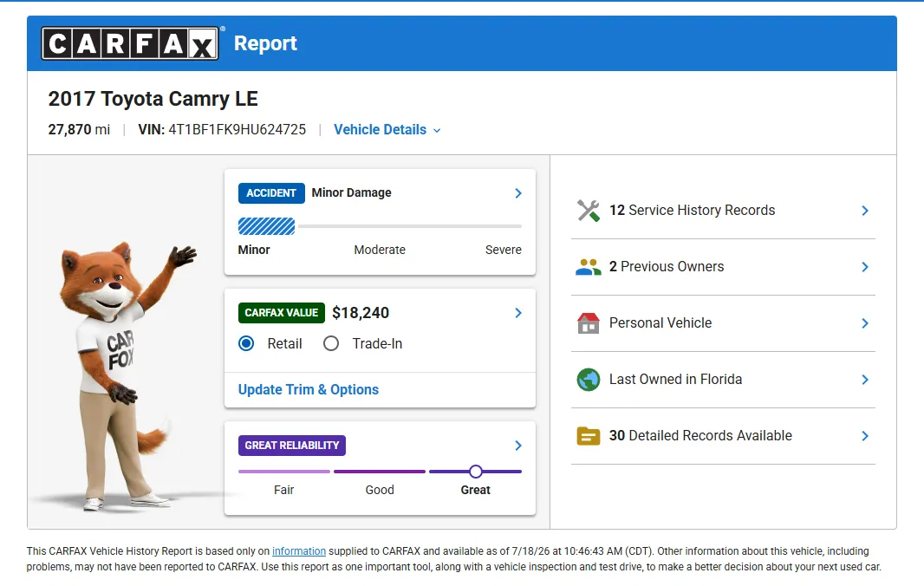
Task: Click the Personal Vehicle house icon
Action: pyautogui.click(x=588, y=323)
